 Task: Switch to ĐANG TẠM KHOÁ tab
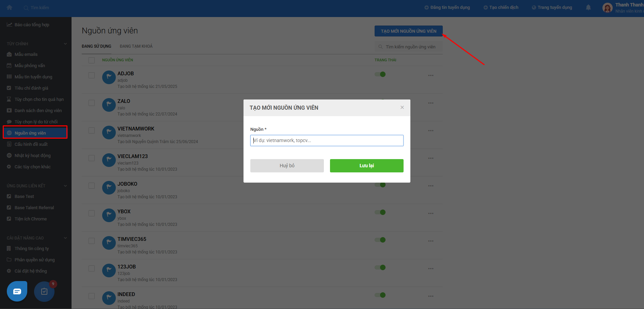pyautogui.click(x=136, y=46)
